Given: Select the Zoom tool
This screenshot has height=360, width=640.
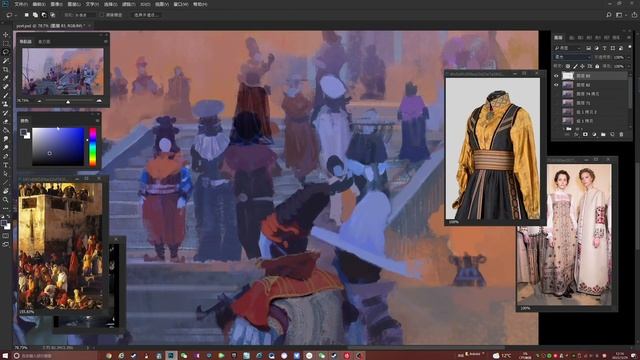Looking at the screenshot, I should [x=6, y=199].
